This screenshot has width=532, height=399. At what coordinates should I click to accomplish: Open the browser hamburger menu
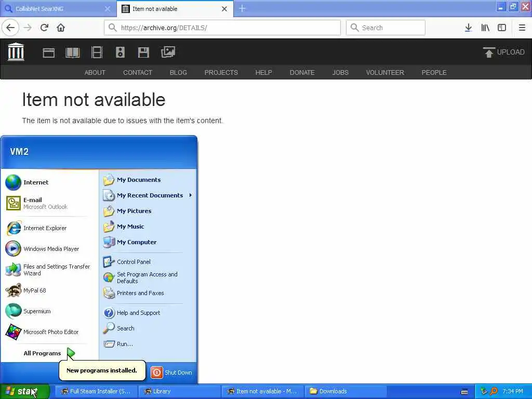point(522,28)
